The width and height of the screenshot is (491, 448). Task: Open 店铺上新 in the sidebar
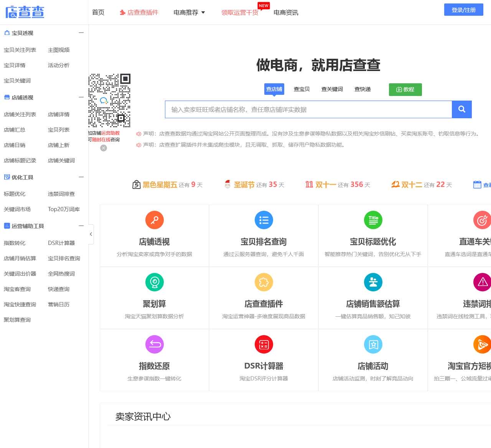(59, 145)
